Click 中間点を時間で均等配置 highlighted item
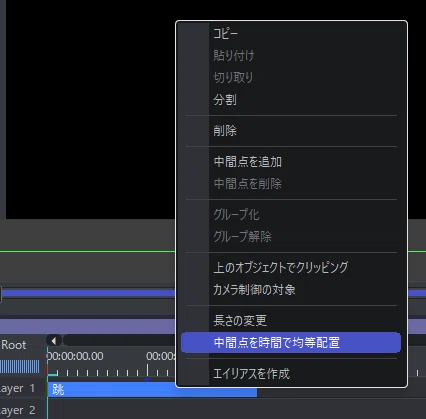 291,342
